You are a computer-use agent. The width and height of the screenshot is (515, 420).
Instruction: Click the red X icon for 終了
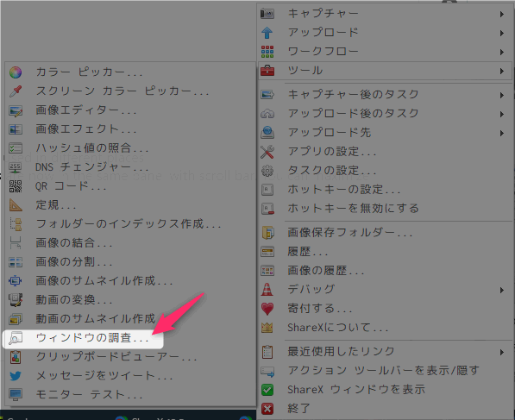click(267, 409)
